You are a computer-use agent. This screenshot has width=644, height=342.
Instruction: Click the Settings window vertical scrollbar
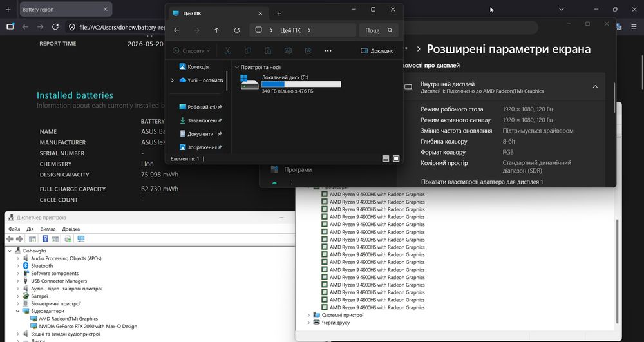click(x=614, y=98)
